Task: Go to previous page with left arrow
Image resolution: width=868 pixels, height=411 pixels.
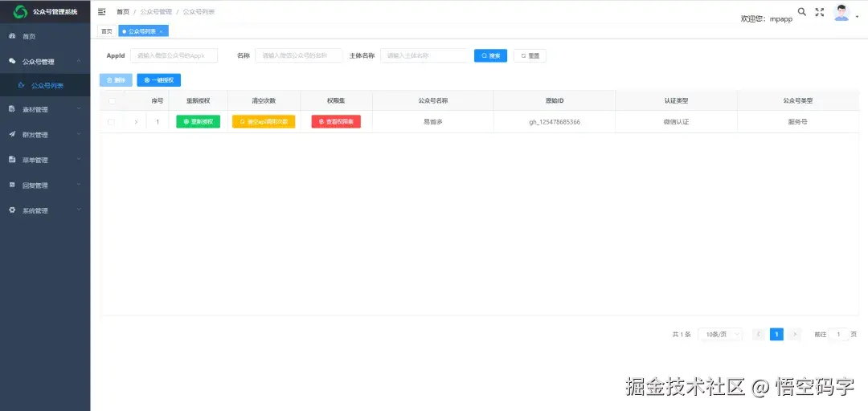Action: pos(759,334)
